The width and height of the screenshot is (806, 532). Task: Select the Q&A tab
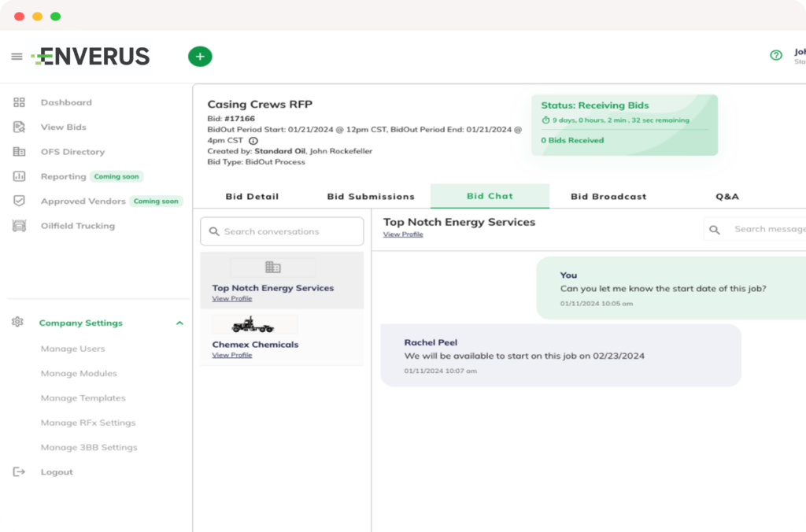727,197
